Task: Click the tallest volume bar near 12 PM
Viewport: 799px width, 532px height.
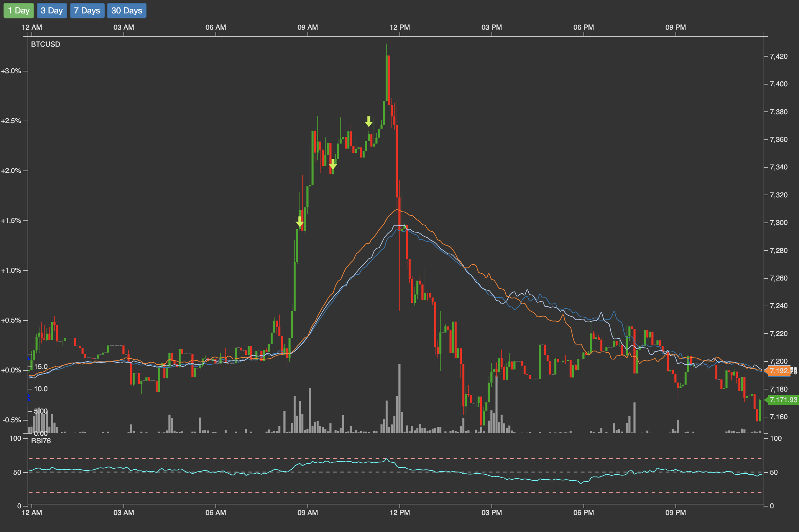Action: point(399,398)
